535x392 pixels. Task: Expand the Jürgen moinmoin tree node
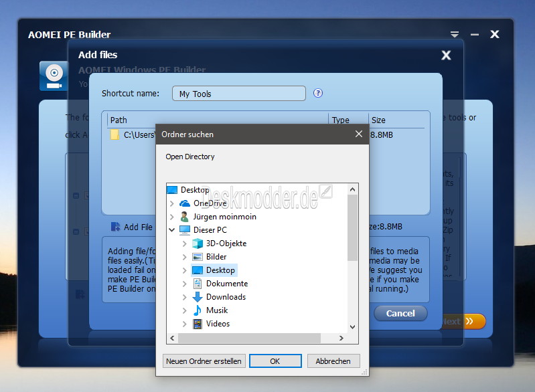click(172, 217)
